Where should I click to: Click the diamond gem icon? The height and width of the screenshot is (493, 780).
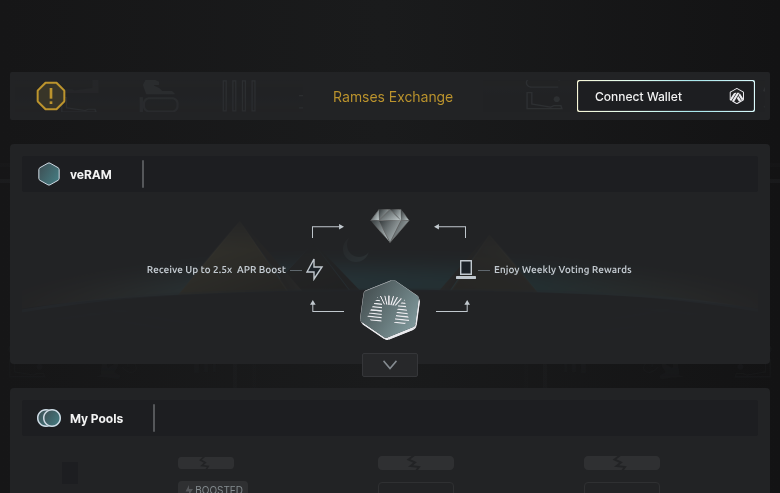click(x=390, y=225)
